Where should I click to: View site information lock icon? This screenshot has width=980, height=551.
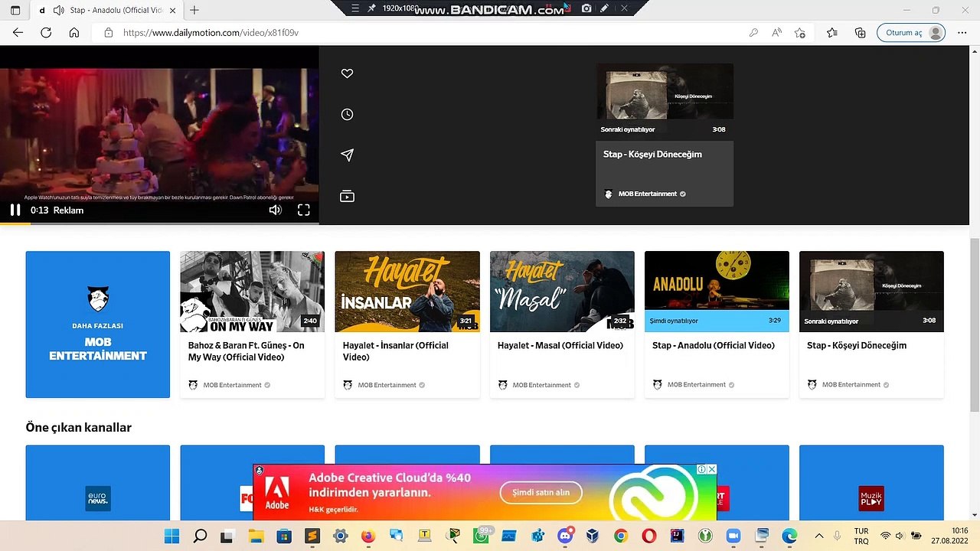(109, 33)
